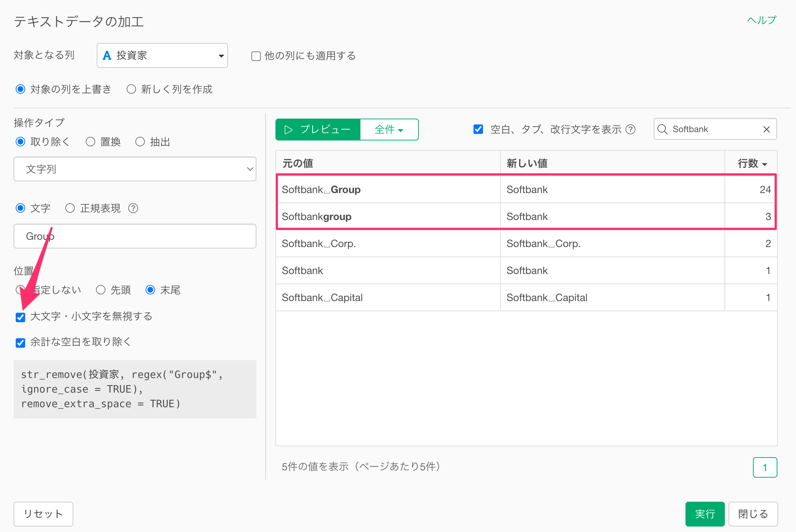
Task: Click help icon next to 改行文字を表示
Action: pyautogui.click(x=630, y=129)
